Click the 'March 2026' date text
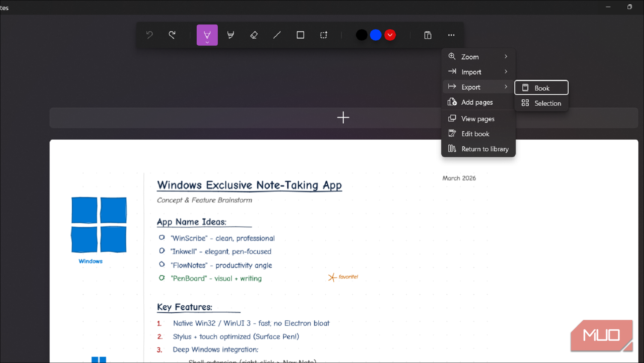 click(459, 178)
